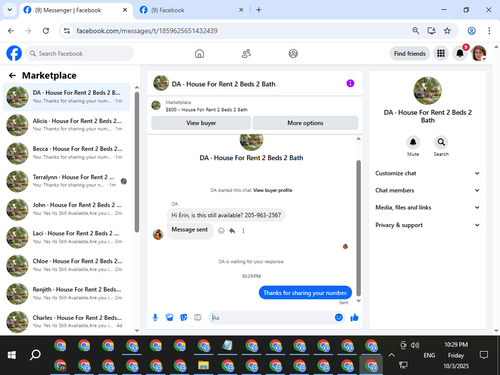
Task: Open the taskbar volume icon
Action: click(415, 345)
